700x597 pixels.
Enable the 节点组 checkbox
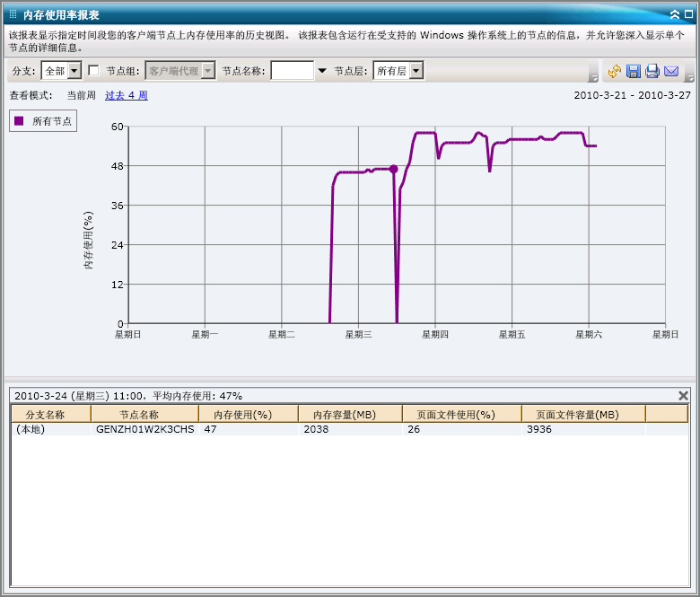point(93,71)
